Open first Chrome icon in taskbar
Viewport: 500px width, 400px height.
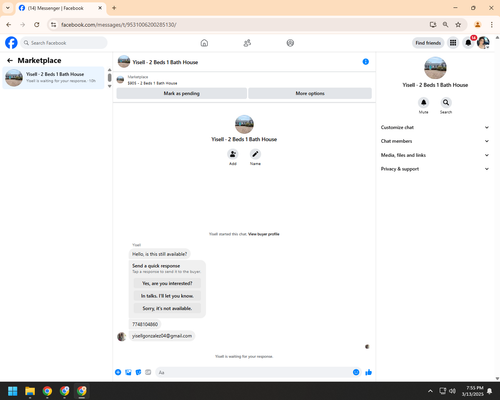tap(47, 391)
